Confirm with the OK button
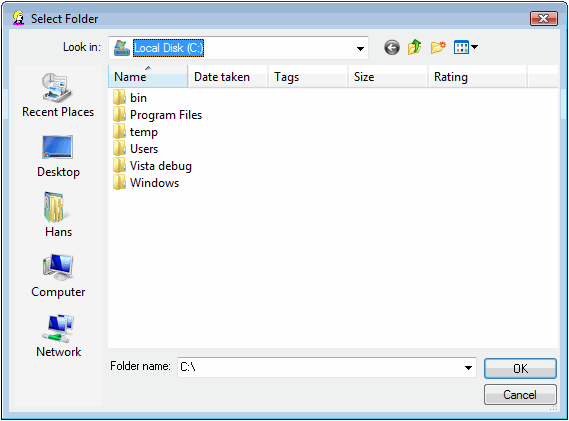 [x=520, y=368]
